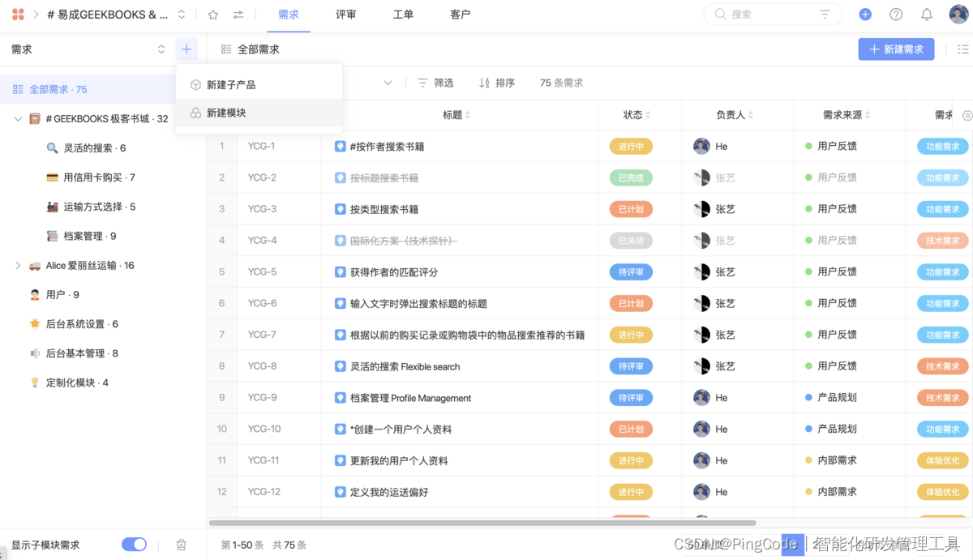Viewport: 973px width, 560px height.
Task: Click the blue 新建需求 button
Action: [x=896, y=49]
